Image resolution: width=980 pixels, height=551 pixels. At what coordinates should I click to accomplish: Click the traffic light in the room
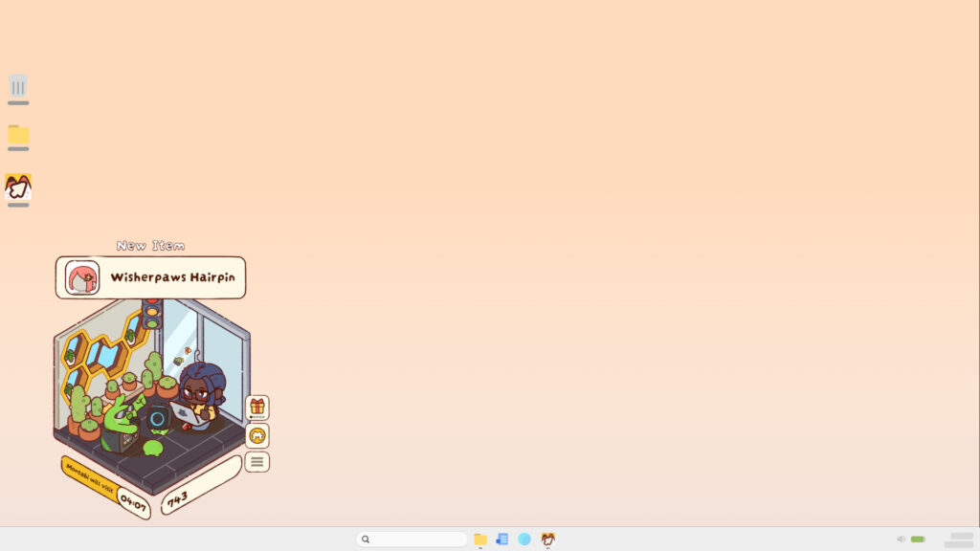coord(152,313)
